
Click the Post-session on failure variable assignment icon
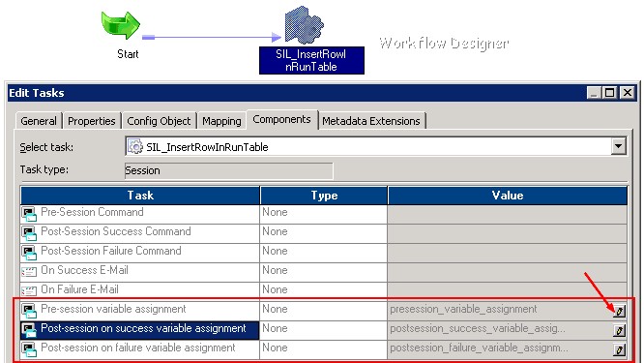tap(29, 349)
